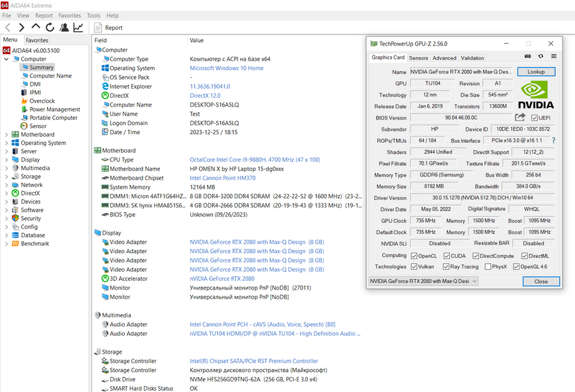This screenshot has width=575, height=392.
Task: Open the View menu
Action: click(23, 15)
